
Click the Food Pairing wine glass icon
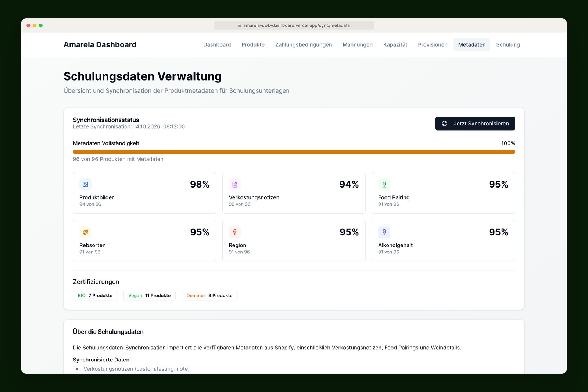(x=384, y=185)
